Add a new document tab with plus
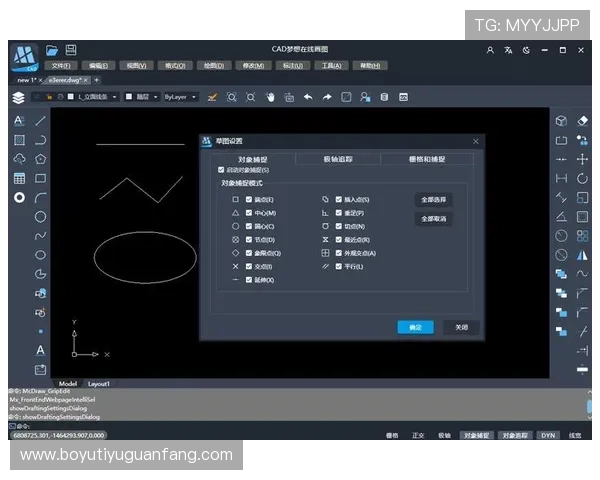 (x=96, y=80)
